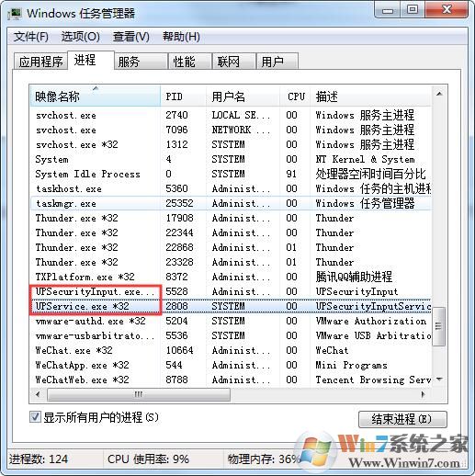The image size is (475, 476).
Task: Sort by 映像名称 column header
Action: point(96,96)
